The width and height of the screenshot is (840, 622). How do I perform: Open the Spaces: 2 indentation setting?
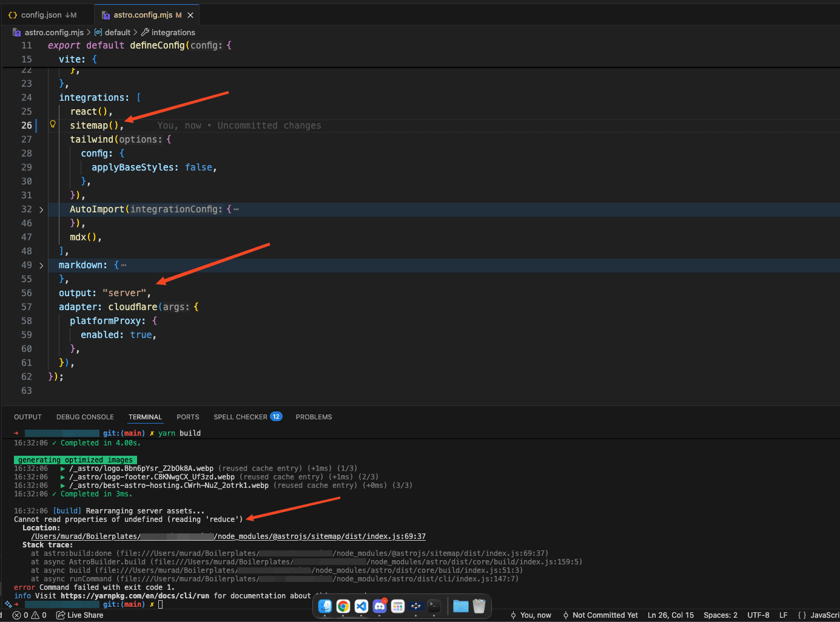click(x=720, y=615)
